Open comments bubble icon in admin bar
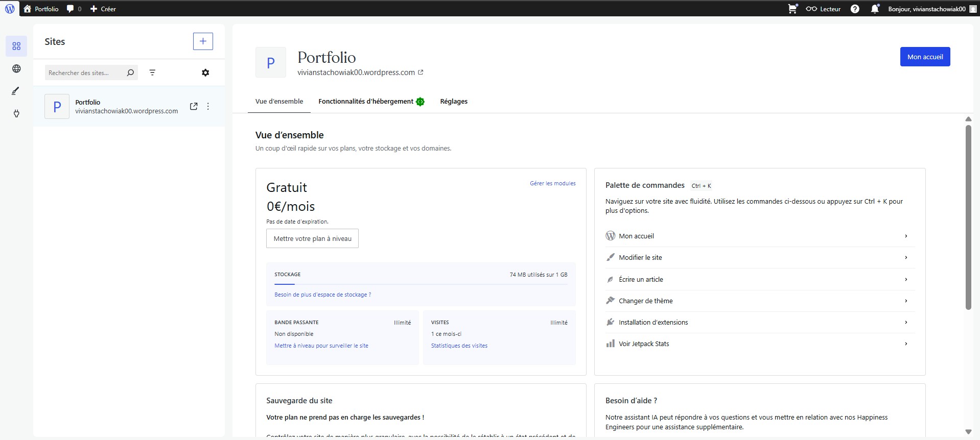The width and height of the screenshot is (980, 440). click(x=71, y=9)
